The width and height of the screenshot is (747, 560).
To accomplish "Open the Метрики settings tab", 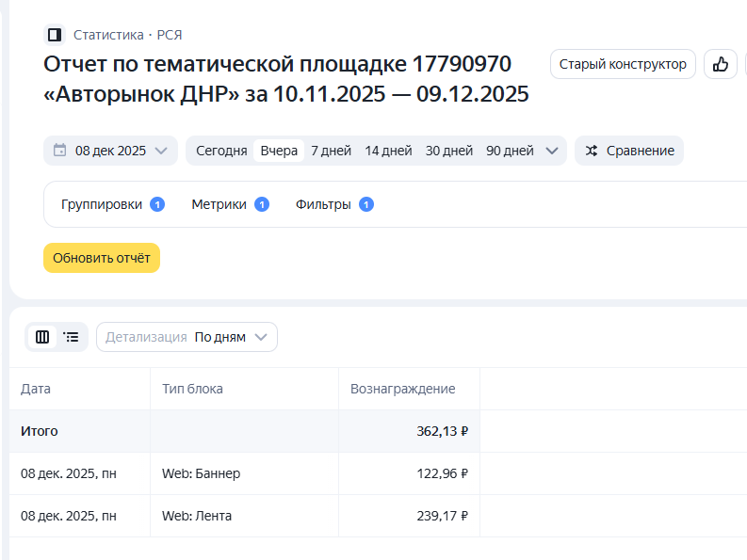I will pos(219,204).
